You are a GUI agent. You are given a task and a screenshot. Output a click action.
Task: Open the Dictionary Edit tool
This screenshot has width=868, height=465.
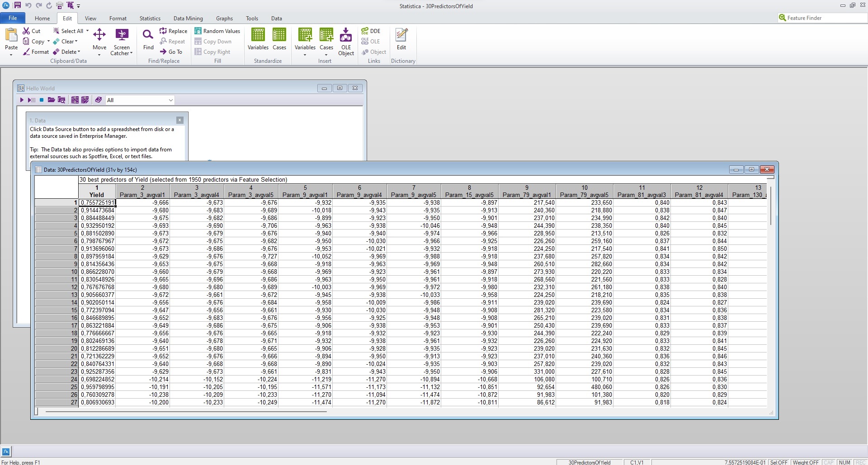[401, 39]
